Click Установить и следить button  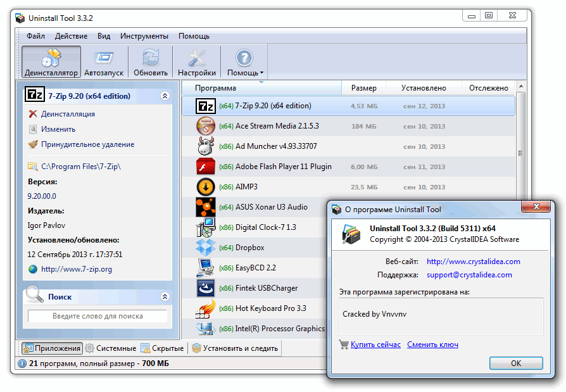235,348
